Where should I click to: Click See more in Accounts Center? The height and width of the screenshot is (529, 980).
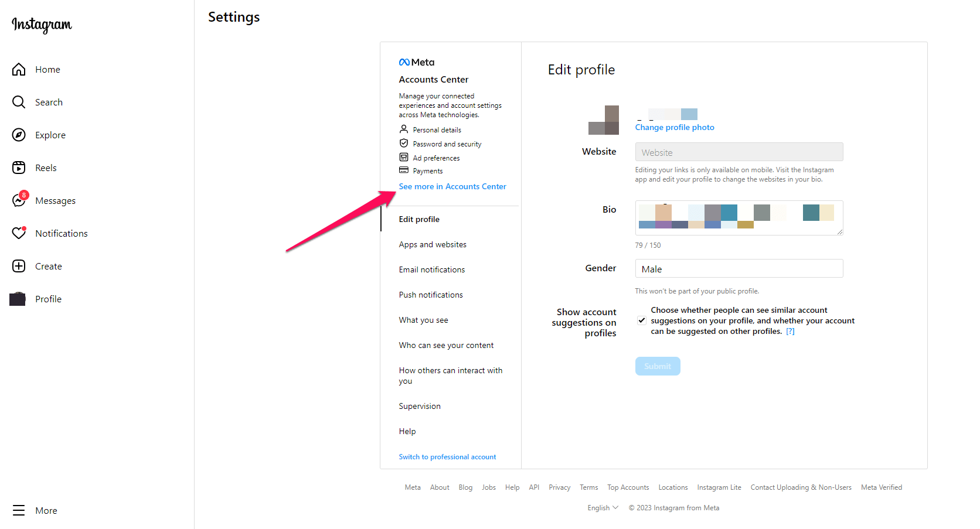pyautogui.click(x=452, y=187)
